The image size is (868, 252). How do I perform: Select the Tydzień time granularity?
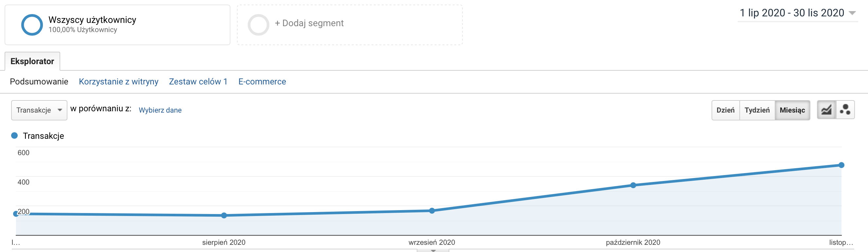pos(757,110)
